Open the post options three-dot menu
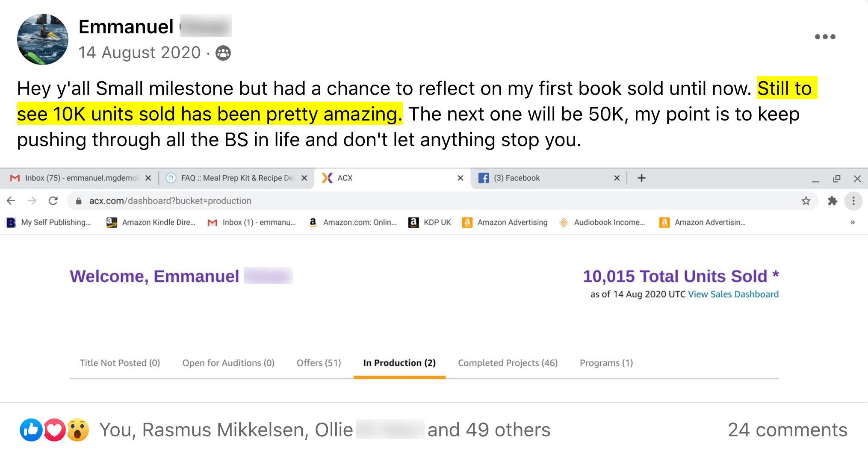This screenshot has width=868, height=456. pos(825,37)
